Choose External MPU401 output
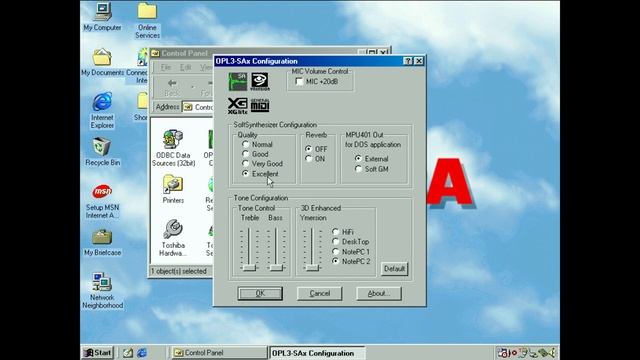Viewport: 640px width, 360px height. tap(358, 158)
